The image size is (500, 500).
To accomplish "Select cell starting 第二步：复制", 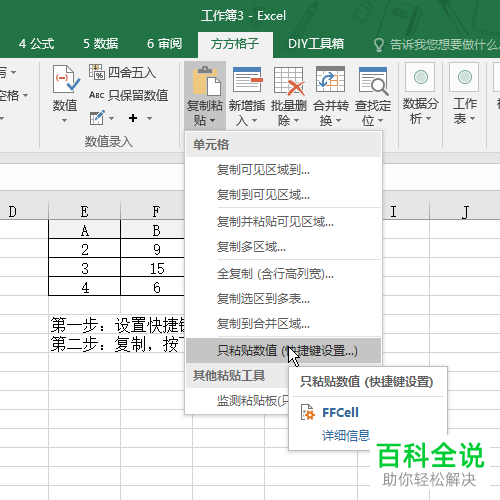I will (84, 344).
